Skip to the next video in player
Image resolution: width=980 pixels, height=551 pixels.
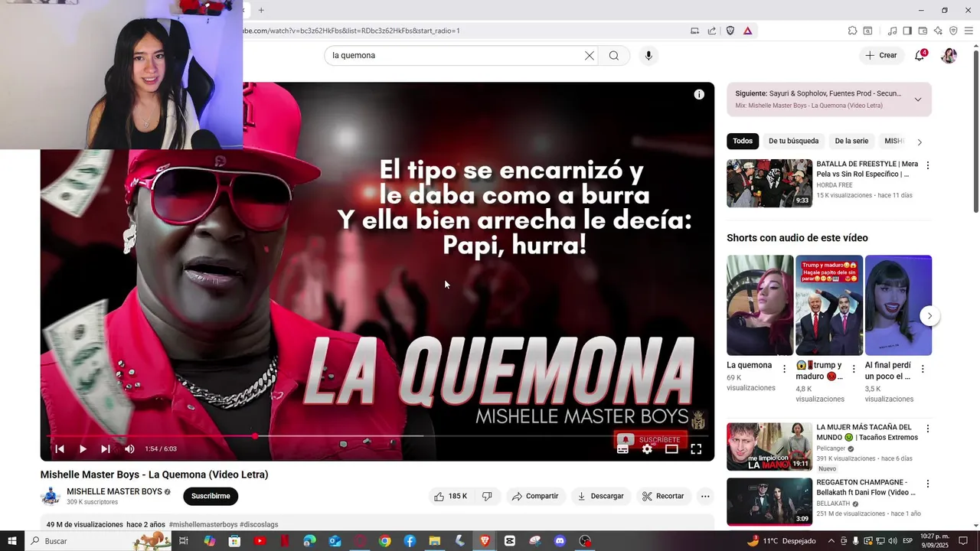[x=106, y=449]
